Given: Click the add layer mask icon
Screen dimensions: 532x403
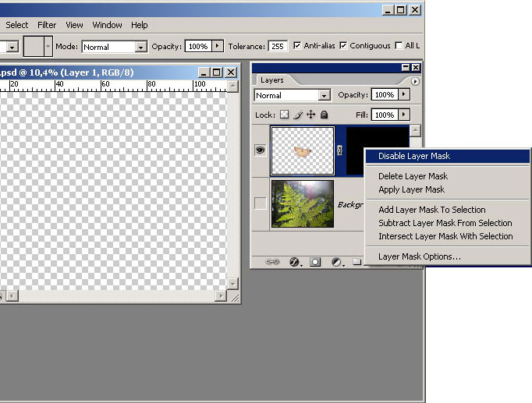Looking at the screenshot, I should (315, 262).
